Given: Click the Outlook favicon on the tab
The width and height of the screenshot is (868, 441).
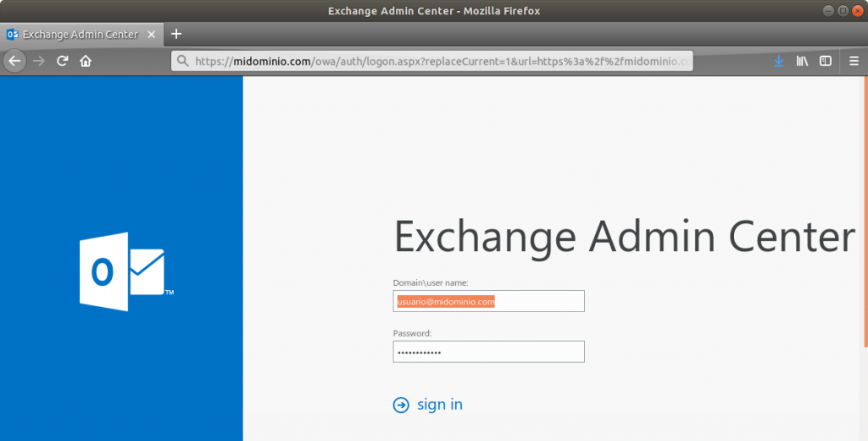Looking at the screenshot, I should [x=12, y=35].
